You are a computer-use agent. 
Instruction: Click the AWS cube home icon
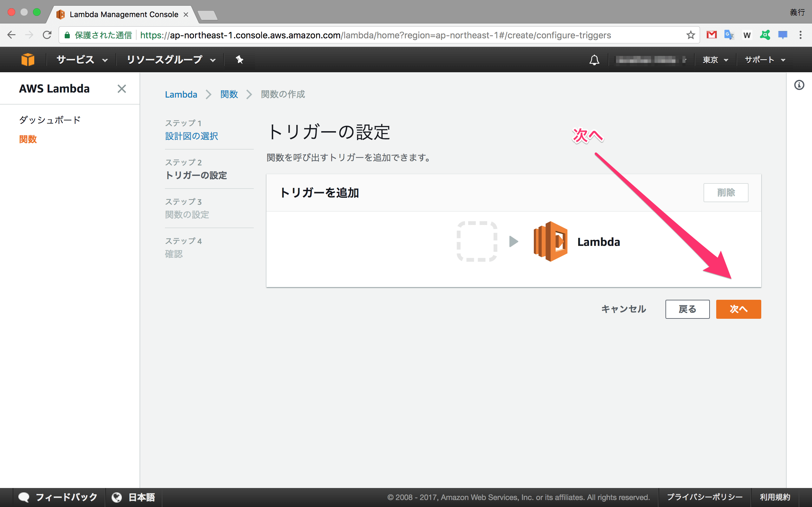coord(28,60)
